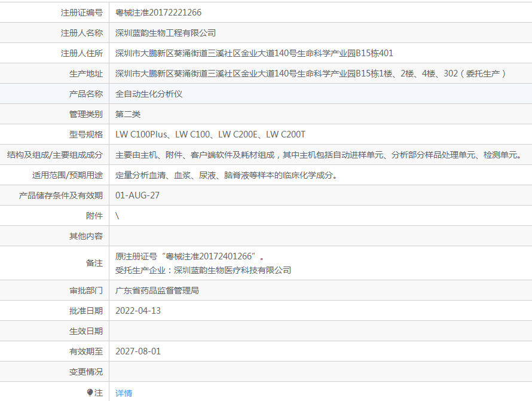Click the 附件 row label
532x401 pixels.
pyautogui.click(x=94, y=216)
